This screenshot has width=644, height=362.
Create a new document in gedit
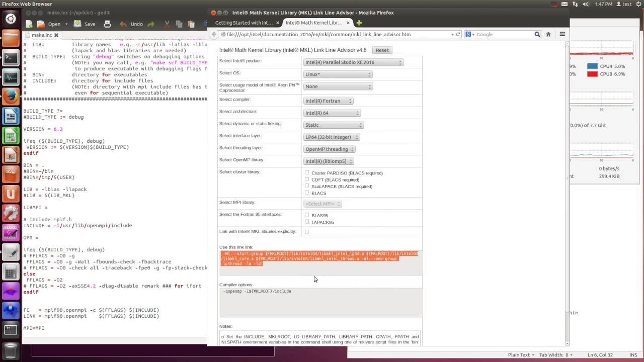tap(30, 24)
